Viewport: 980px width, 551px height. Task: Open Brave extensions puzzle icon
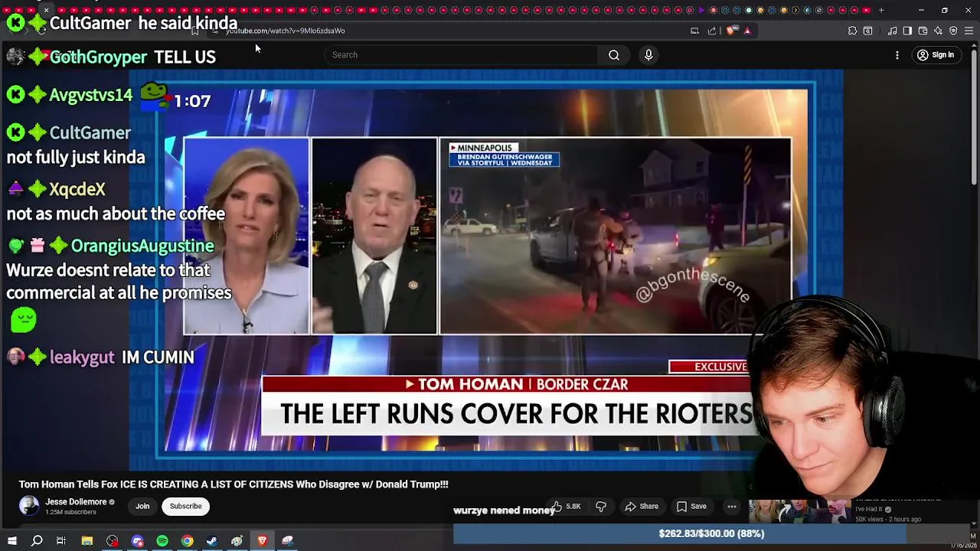point(852,31)
